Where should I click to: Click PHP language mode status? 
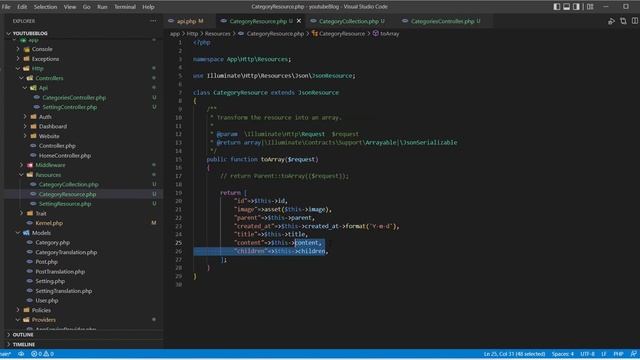pyautogui.click(x=618, y=354)
